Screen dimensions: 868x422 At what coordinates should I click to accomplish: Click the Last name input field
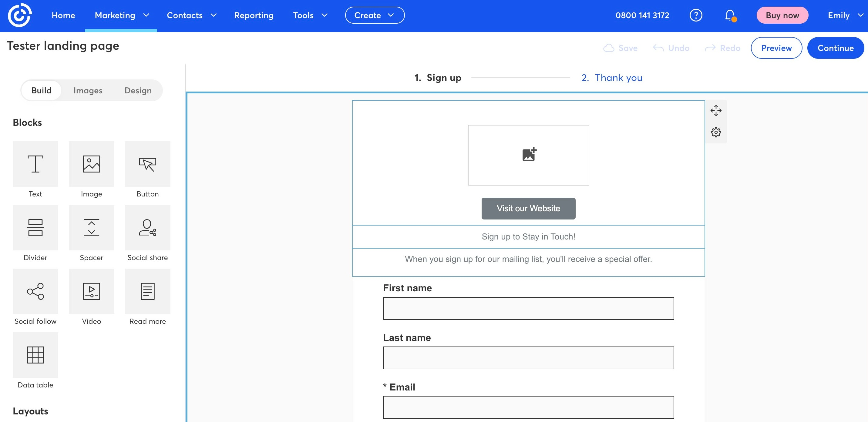(528, 358)
